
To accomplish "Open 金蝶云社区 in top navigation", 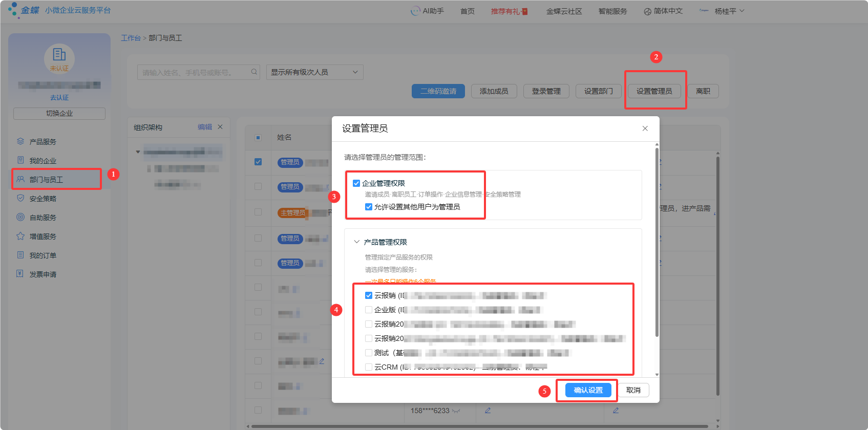I will (x=564, y=11).
